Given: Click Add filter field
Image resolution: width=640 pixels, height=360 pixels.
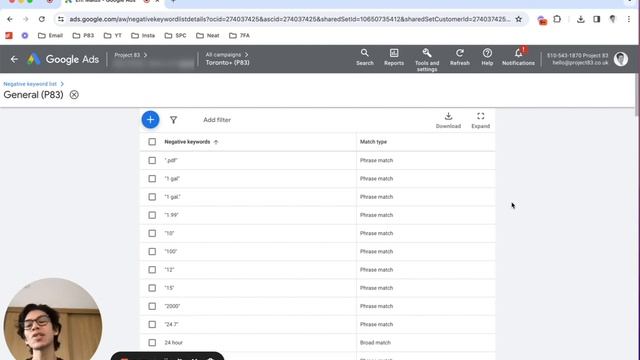Looking at the screenshot, I should coord(217,120).
